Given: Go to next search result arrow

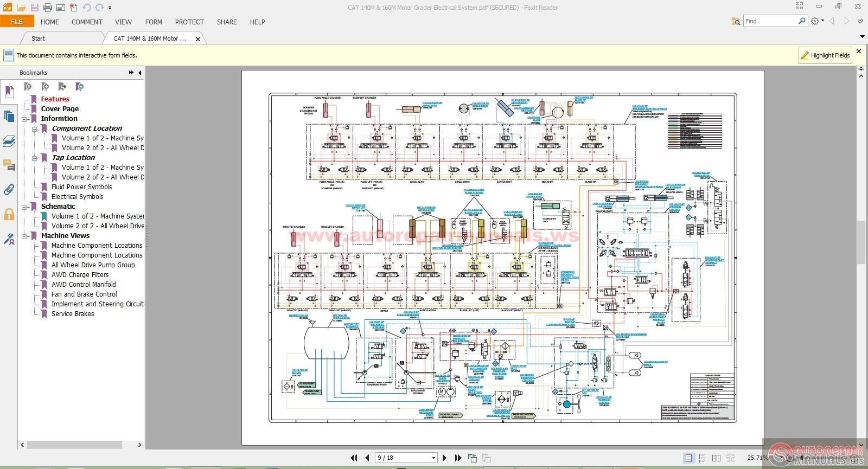Looking at the screenshot, I should [846, 21].
